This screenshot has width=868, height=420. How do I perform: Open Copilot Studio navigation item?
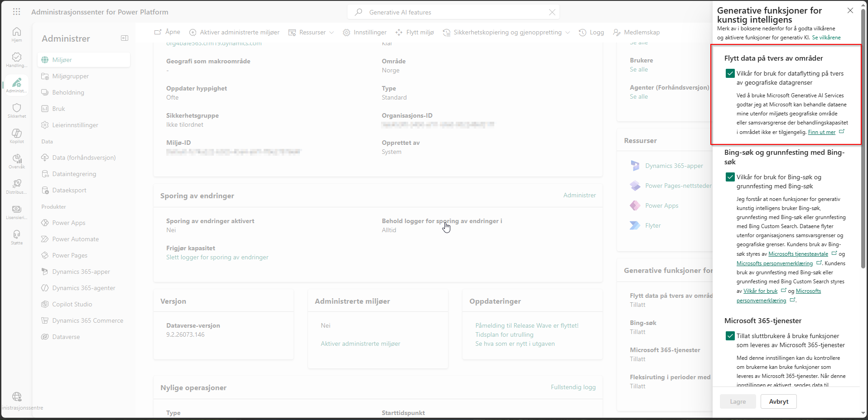point(84,304)
